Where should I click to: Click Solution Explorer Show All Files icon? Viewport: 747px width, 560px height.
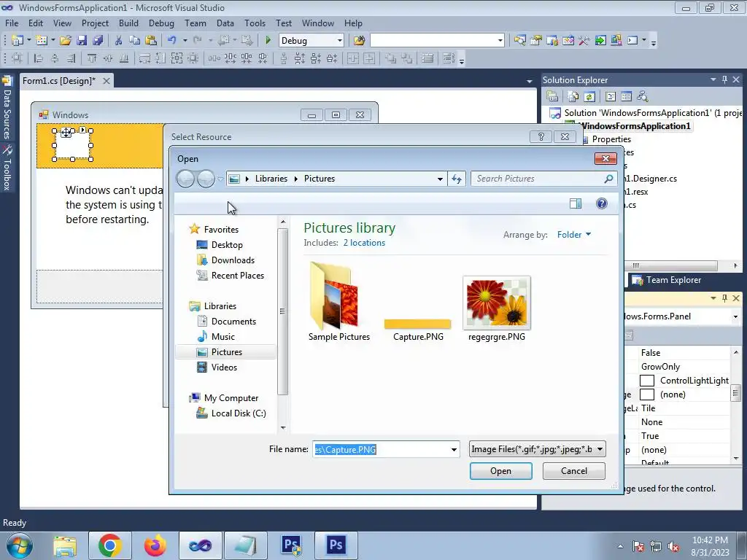click(573, 97)
